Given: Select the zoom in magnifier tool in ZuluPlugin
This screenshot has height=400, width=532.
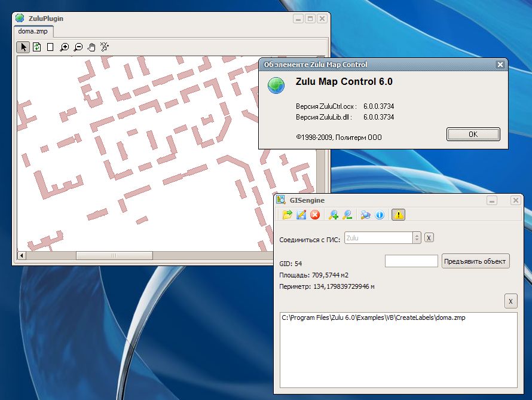Looking at the screenshot, I should pos(64,47).
